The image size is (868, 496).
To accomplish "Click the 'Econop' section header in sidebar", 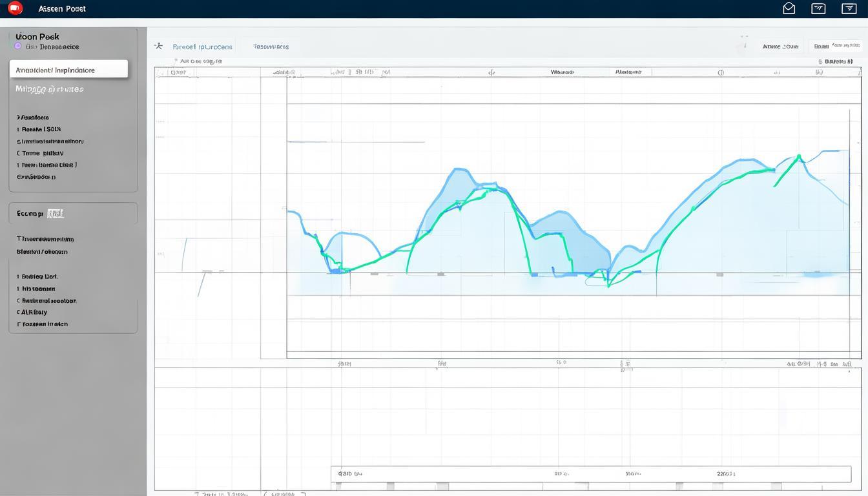I will [30, 213].
